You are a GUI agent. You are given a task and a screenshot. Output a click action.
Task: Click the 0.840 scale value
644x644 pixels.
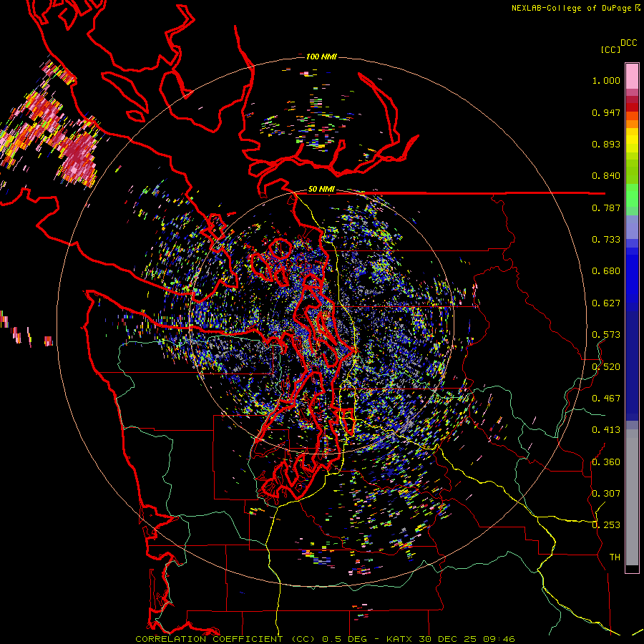coord(606,176)
